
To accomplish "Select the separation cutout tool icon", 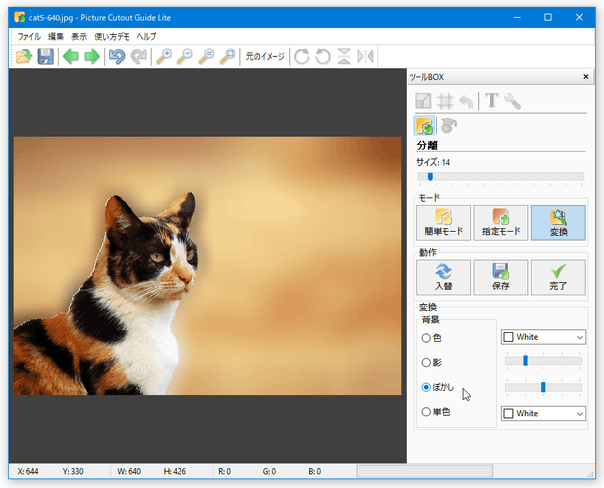I will click(x=424, y=126).
